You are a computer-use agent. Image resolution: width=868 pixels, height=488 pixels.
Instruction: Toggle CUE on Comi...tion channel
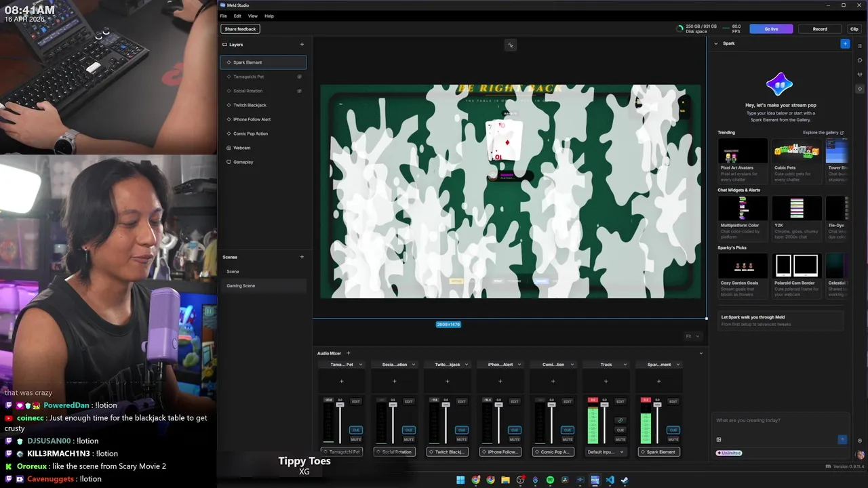tap(568, 430)
